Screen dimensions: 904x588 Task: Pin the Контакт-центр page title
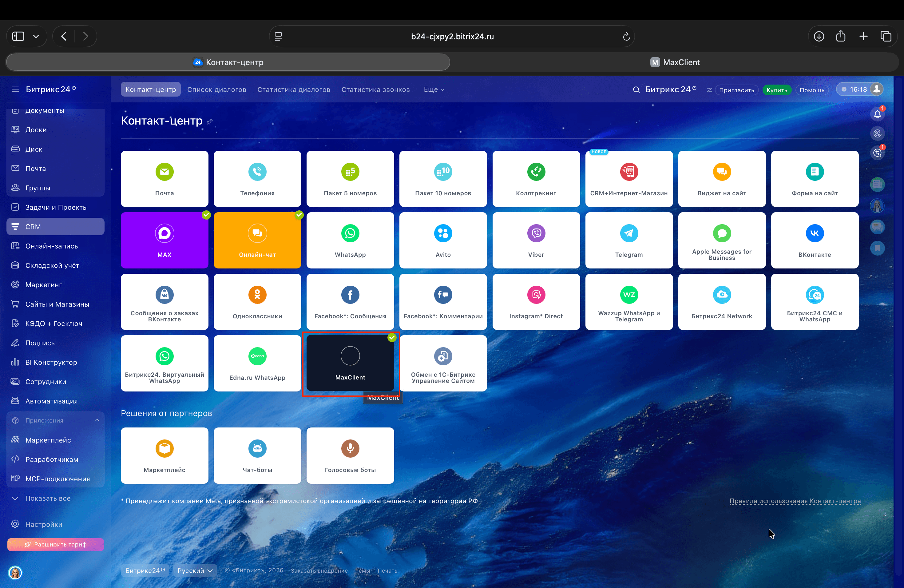(x=210, y=121)
